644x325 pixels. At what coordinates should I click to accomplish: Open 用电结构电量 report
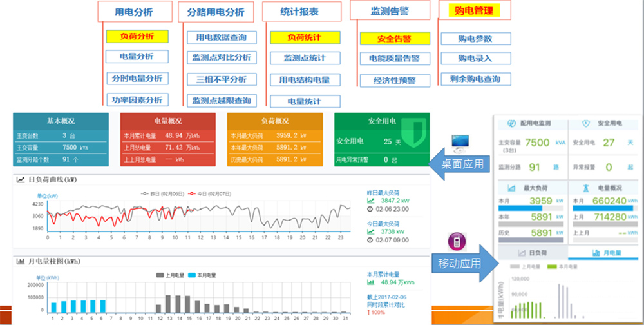click(x=305, y=80)
